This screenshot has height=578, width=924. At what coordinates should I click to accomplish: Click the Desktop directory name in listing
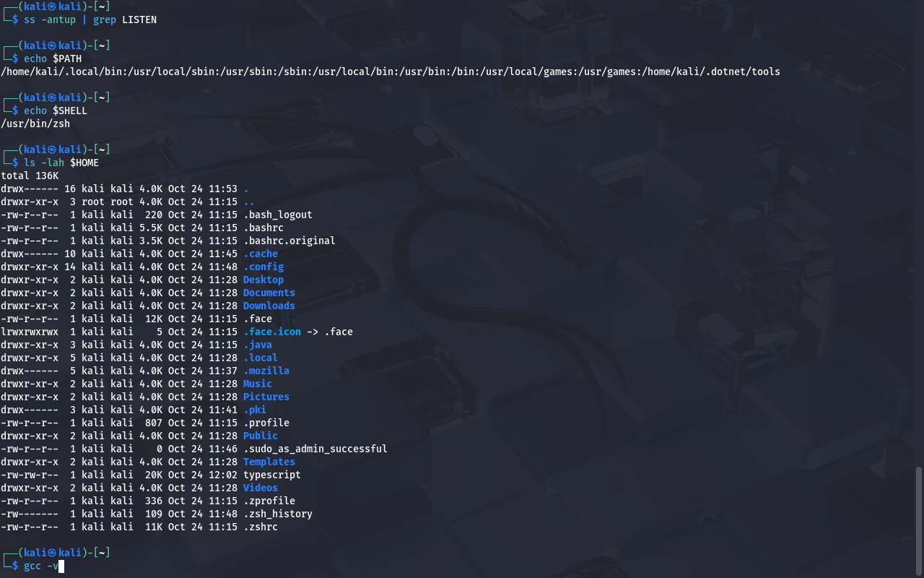[263, 280]
